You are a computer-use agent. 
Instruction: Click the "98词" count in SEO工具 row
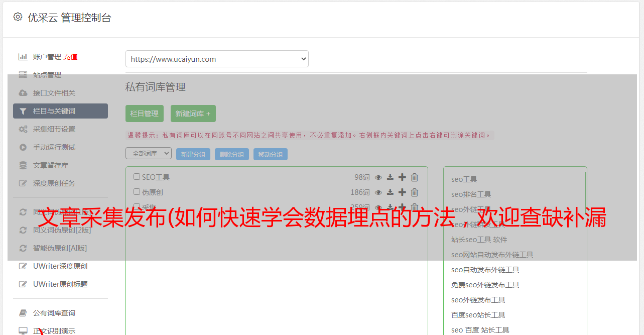(362, 177)
